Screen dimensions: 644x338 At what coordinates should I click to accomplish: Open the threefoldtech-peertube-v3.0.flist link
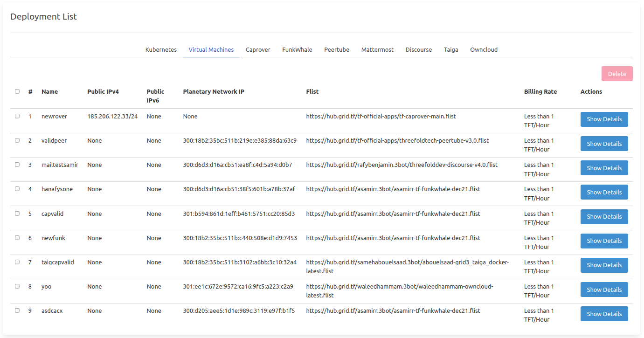397,140
